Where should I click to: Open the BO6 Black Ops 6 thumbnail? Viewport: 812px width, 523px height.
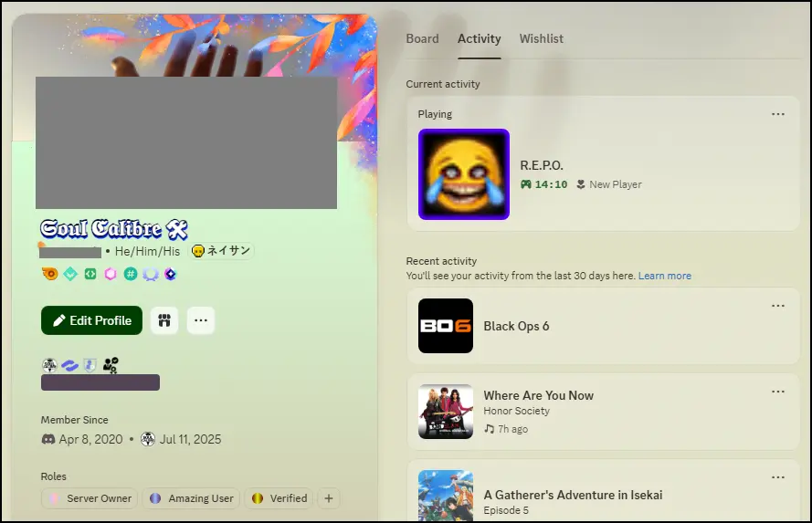(446, 326)
